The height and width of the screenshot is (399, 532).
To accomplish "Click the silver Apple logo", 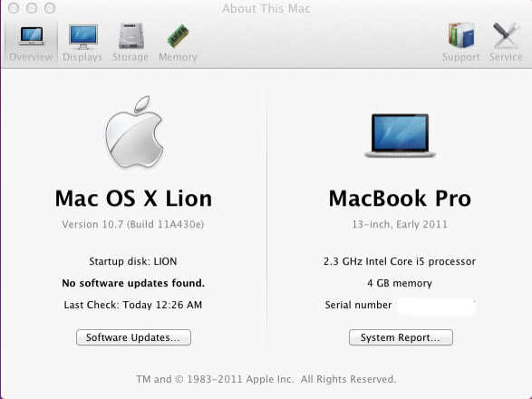I will (134, 132).
